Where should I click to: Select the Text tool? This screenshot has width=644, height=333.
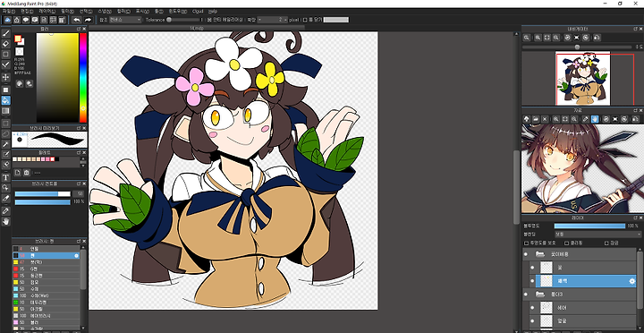(5, 177)
